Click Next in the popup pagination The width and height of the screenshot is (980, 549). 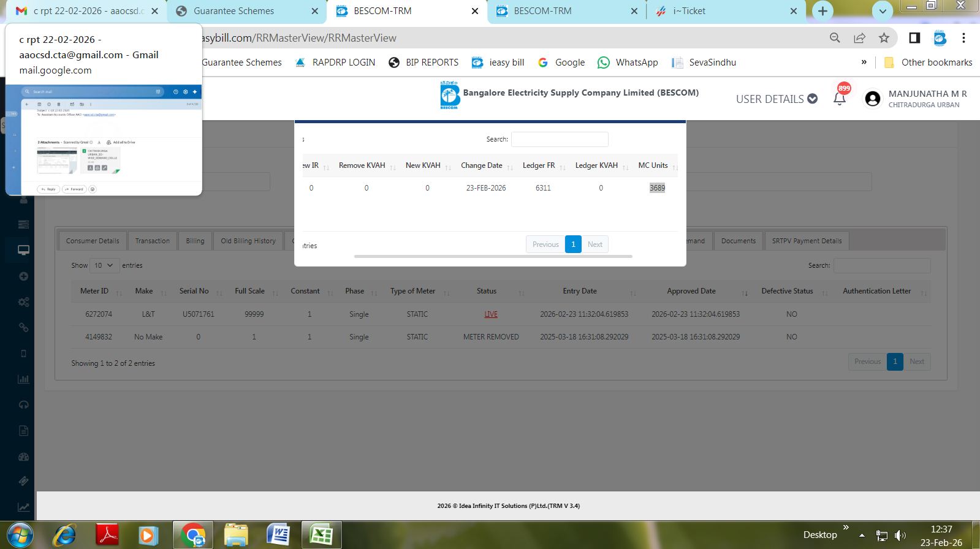tap(595, 244)
